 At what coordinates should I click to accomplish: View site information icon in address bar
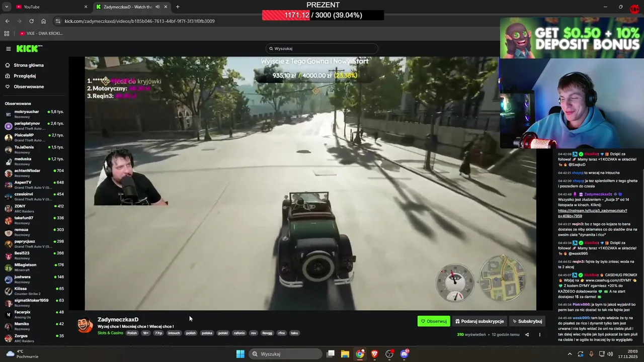tap(58, 21)
